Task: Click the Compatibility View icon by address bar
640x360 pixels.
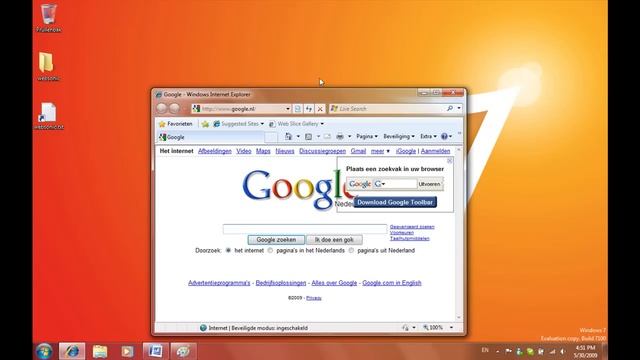Action: tap(298, 109)
